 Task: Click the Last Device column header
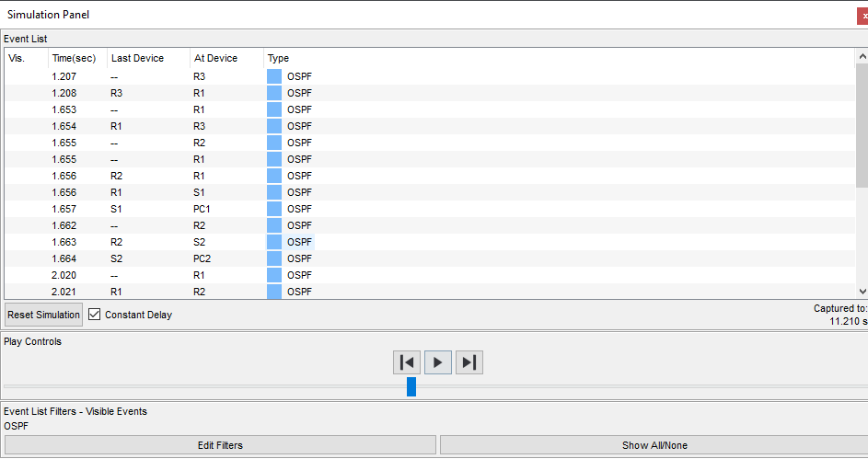(138, 58)
